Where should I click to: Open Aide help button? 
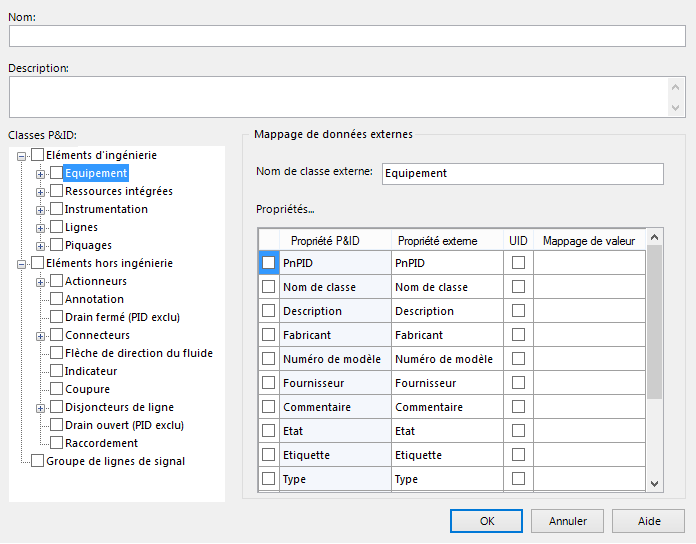click(648, 521)
